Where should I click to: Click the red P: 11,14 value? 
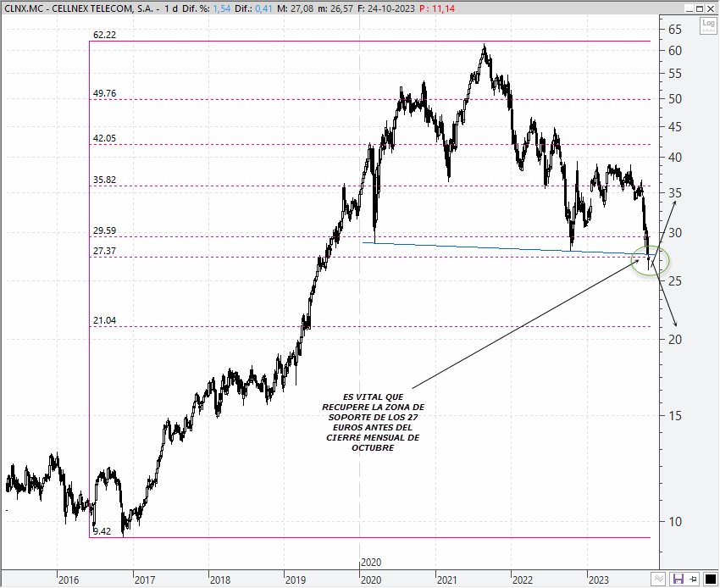(x=437, y=8)
